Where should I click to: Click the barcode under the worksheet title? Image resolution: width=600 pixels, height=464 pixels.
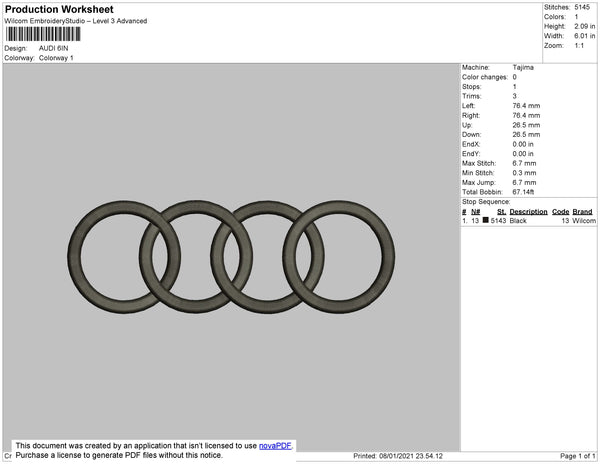click(43, 34)
